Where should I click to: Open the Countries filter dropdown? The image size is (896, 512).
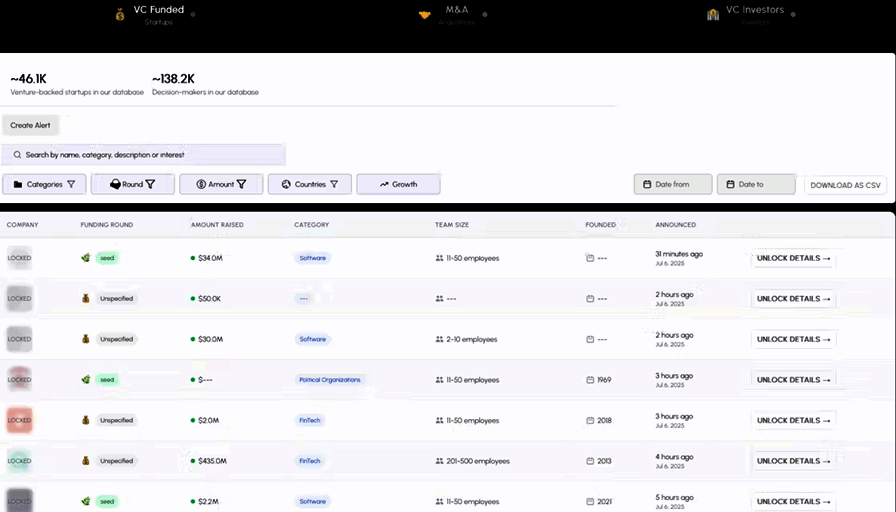310,185
